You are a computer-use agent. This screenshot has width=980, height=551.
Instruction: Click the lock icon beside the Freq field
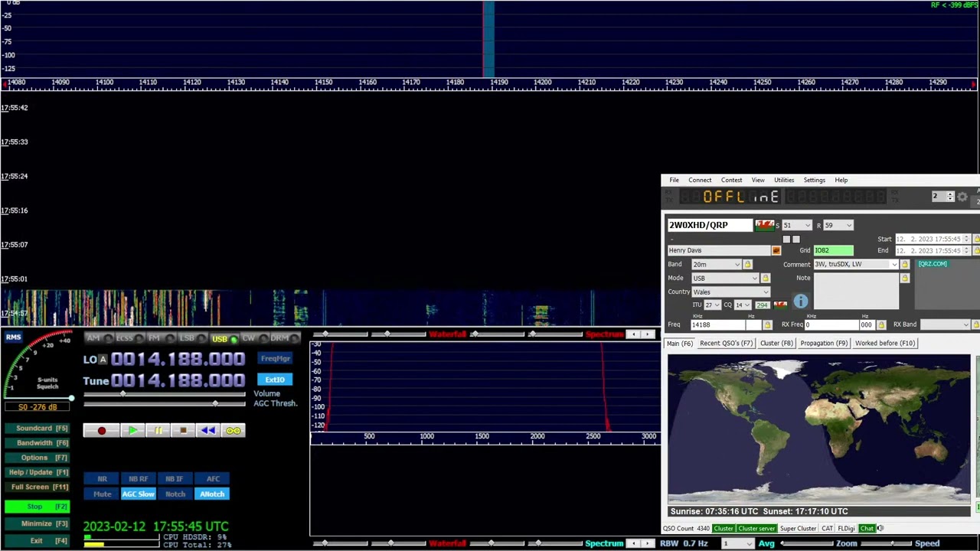pos(767,325)
